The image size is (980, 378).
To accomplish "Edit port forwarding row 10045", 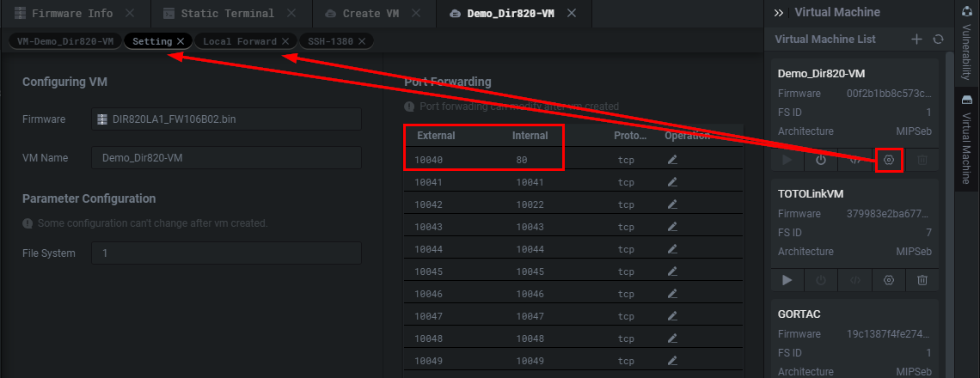I will pos(672,271).
